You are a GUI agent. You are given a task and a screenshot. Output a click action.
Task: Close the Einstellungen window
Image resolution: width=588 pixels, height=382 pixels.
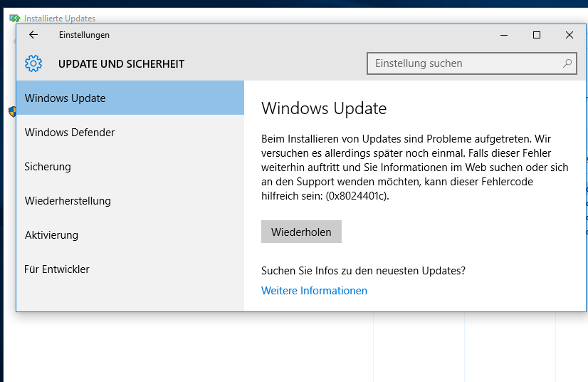(569, 35)
